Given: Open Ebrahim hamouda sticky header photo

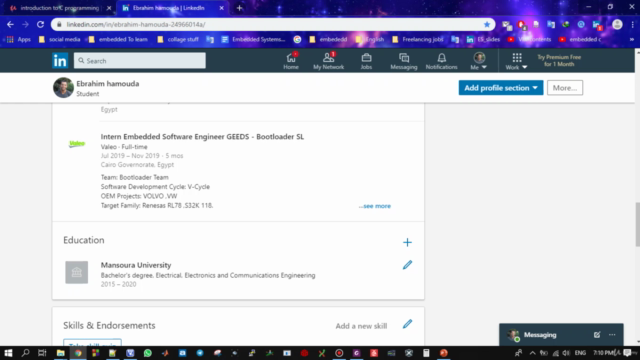Looking at the screenshot, I should [63, 88].
